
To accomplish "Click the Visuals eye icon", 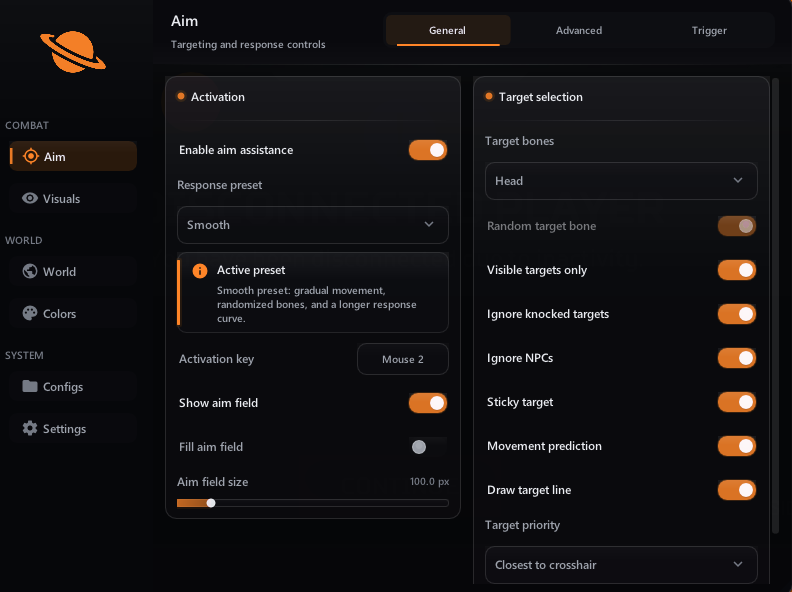I will pyautogui.click(x=30, y=198).
